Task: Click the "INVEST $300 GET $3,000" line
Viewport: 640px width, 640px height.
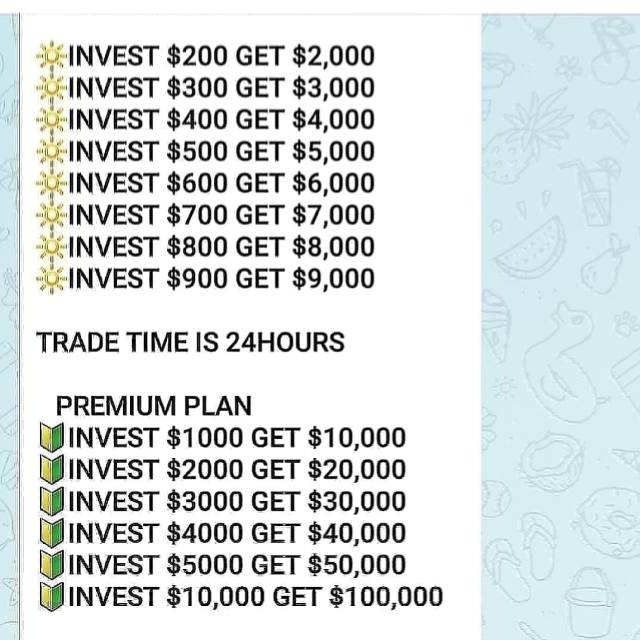Action: click(x=220, y=88)
